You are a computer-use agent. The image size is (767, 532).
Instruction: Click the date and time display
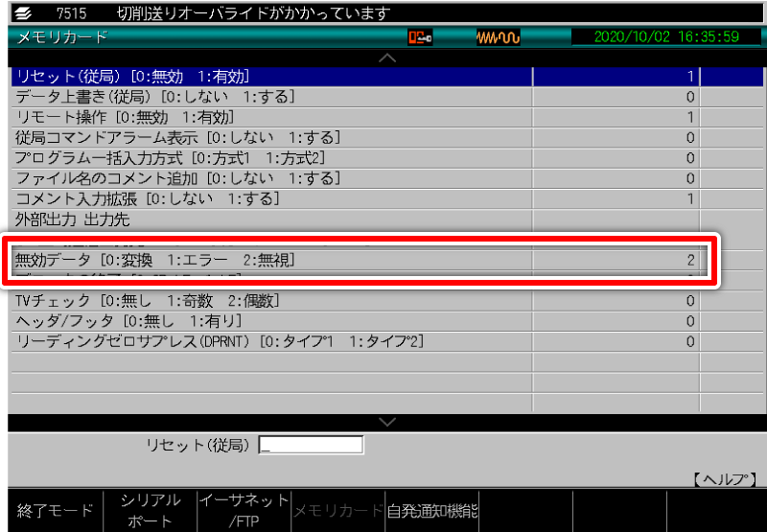[x=665, y=37]
